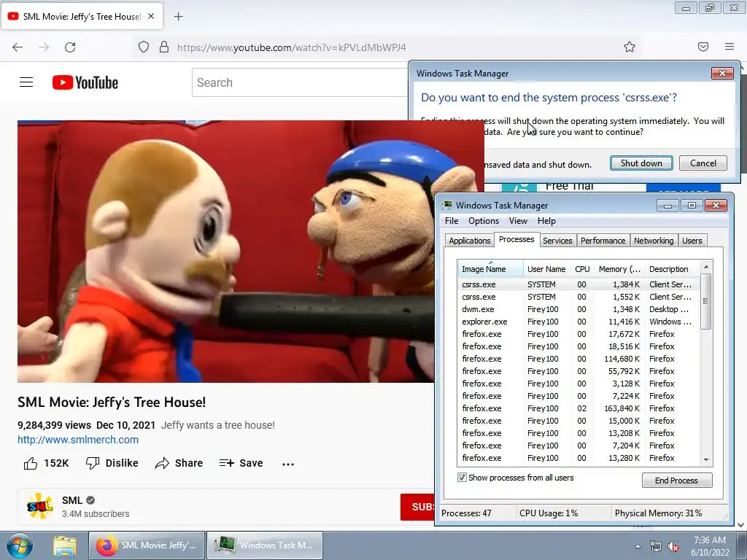Select the csrss.exe row using 1,552 K
Viewport: 747px width, 560px height.
(577, 297)
